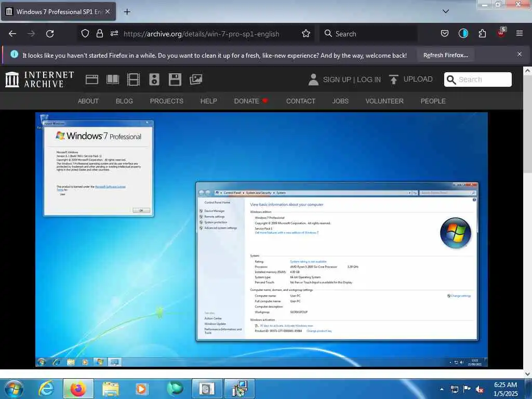This screenshot has height=399, width=532.
Task: Open the Texts book icon
Action: click(113, 79)
